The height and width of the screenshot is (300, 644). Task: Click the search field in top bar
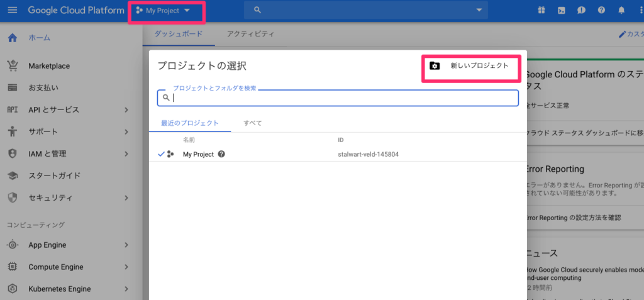tap(365, 10)
